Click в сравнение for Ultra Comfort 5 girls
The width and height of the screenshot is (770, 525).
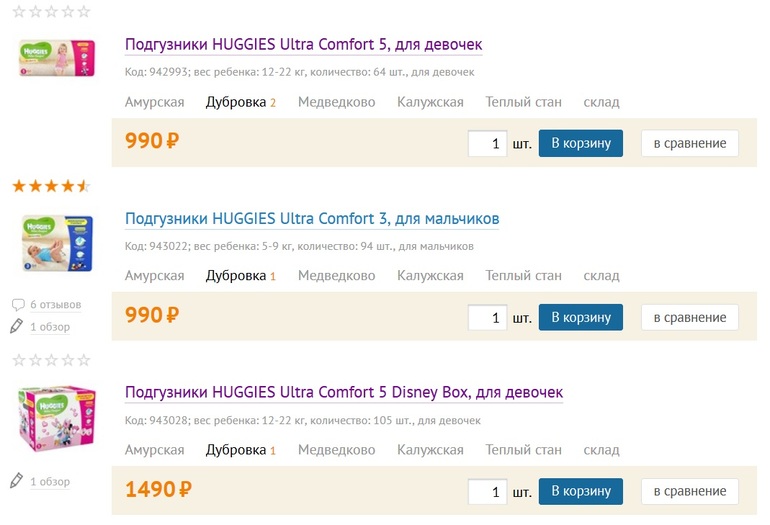(690, 143)
